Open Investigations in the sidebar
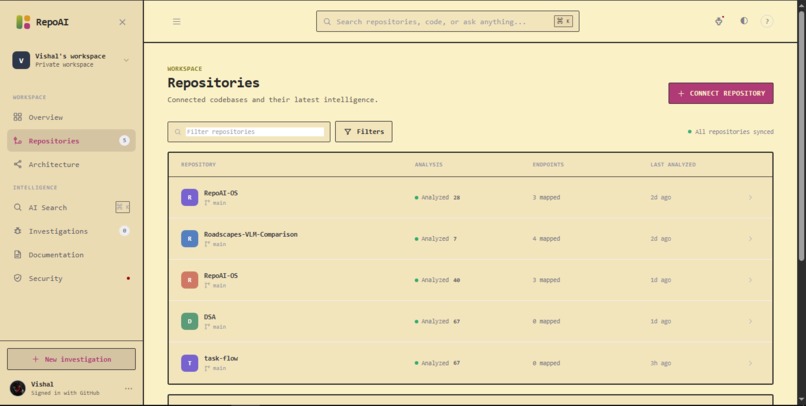806x406 pixels. tap(71, 231)
